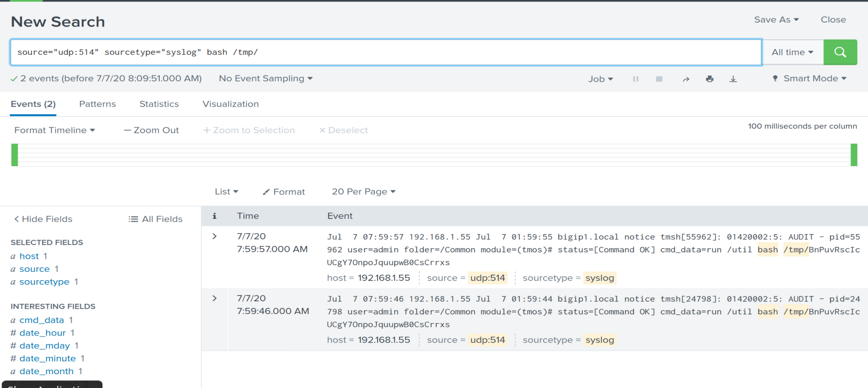Export results with the download icon

pyautogui.click(x=733, y=79)
